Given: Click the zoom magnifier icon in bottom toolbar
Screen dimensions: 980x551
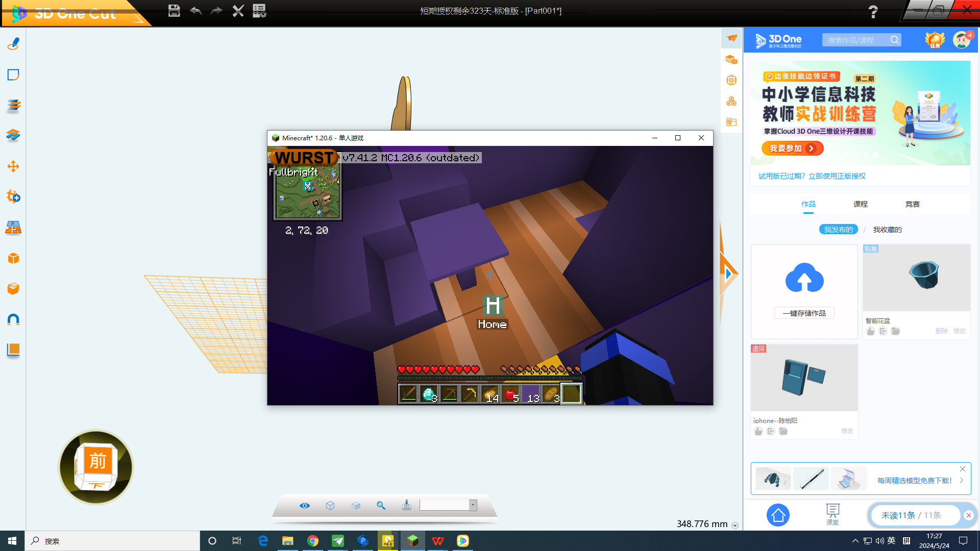Looking at the screenshot, I should click(x=381, y=505).
